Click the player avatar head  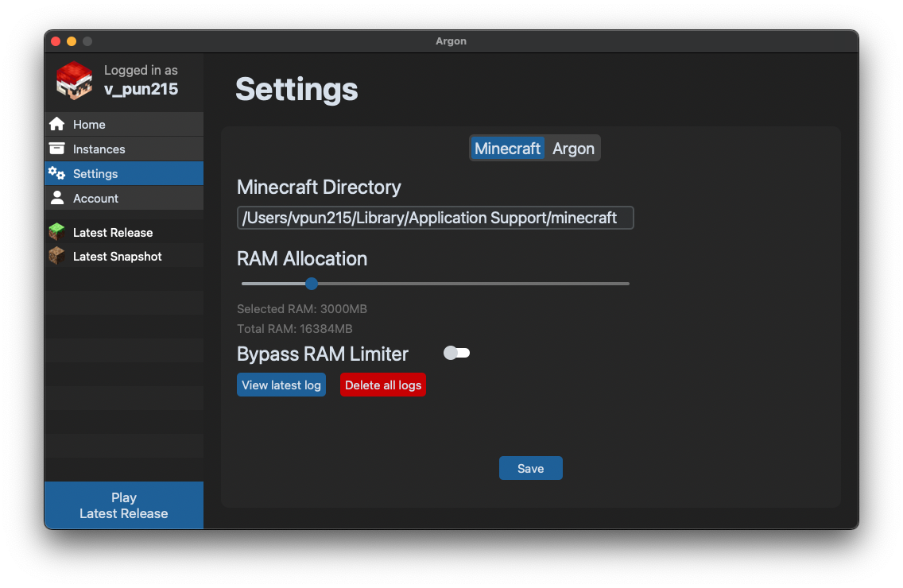(x=74, y=80)
